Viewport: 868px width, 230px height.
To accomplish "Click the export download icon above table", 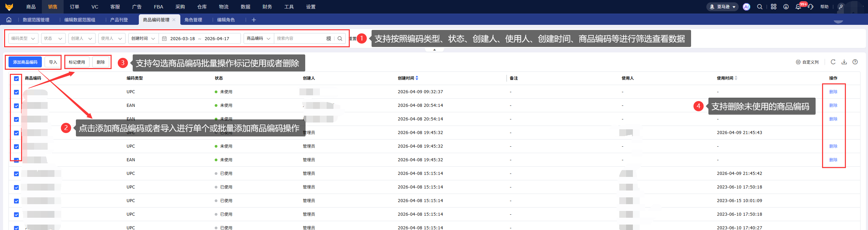I will (x=844, y=62).
